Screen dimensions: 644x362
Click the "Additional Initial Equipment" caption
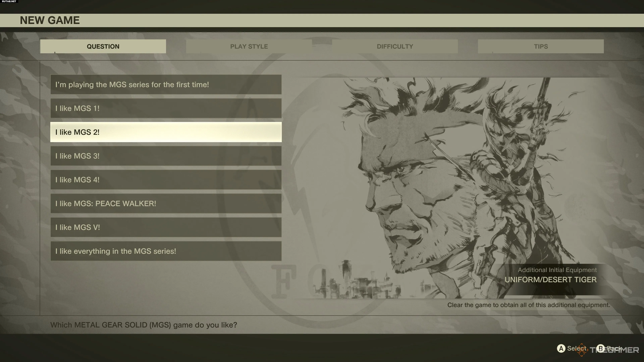coord(557,270)
